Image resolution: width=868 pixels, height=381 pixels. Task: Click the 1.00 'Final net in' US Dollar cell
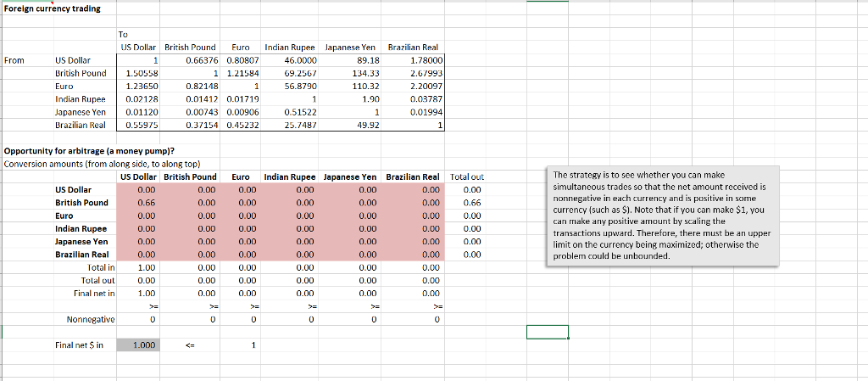138,293
